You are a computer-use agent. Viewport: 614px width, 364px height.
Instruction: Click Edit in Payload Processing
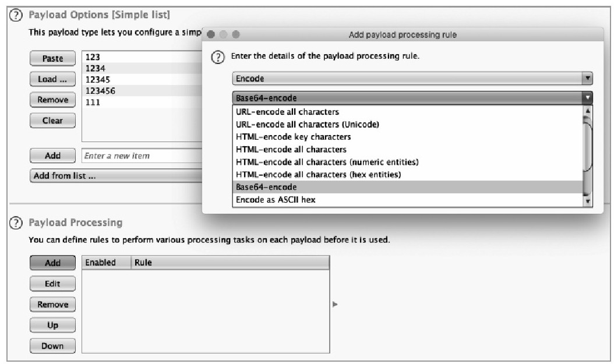pyautogui.click(x=52, y=284)
